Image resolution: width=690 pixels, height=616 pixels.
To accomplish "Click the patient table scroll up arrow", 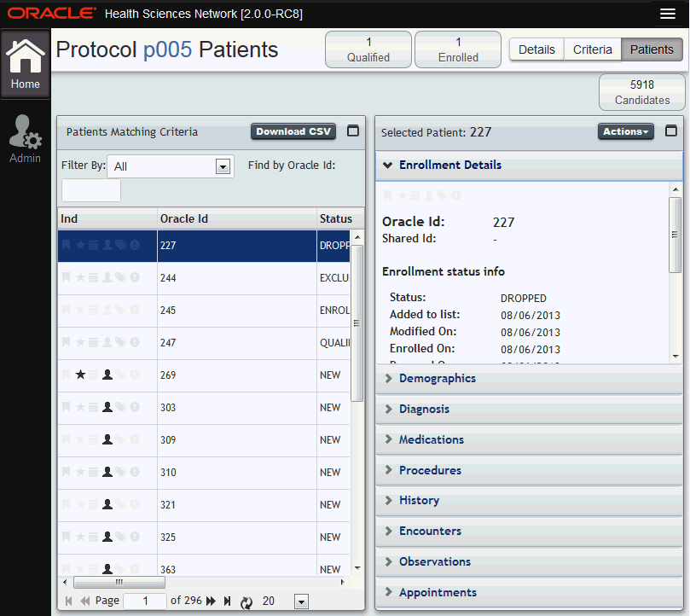I will (357, 237).
